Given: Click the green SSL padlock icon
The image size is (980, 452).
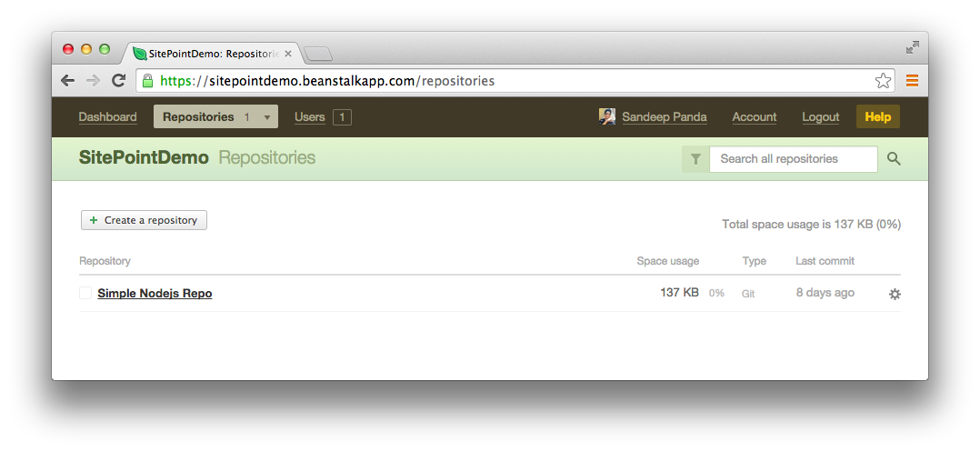Looking at the screenshot, I should click(147, 81).
